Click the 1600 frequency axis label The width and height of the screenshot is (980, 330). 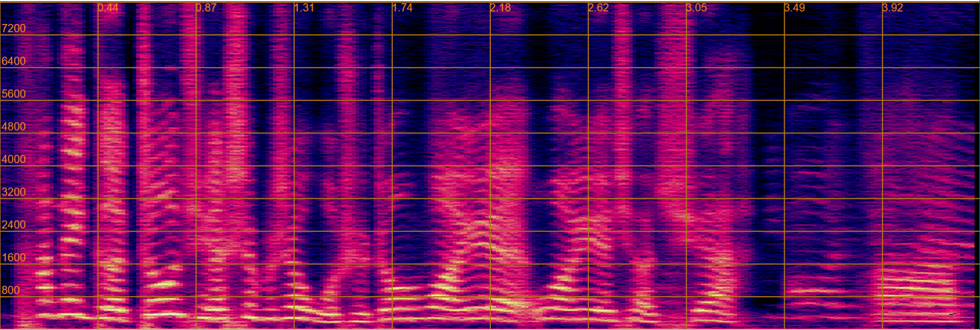[14, 257]
